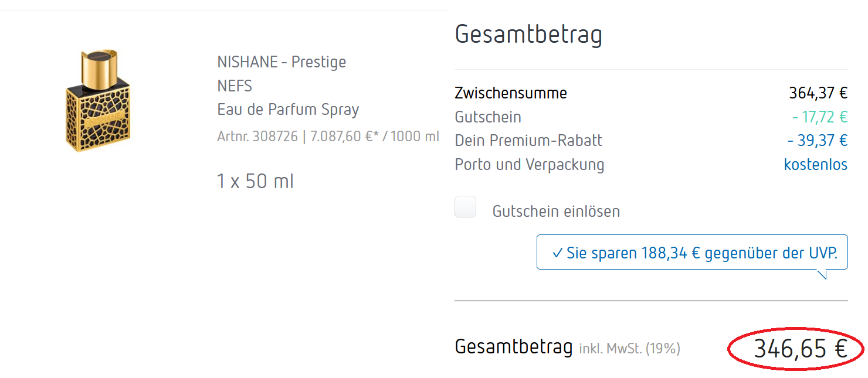This screenshot has width=868, height=378.
Task: Click the 'inkl. MwSt. (19%)' note
Action: [629, 349]
